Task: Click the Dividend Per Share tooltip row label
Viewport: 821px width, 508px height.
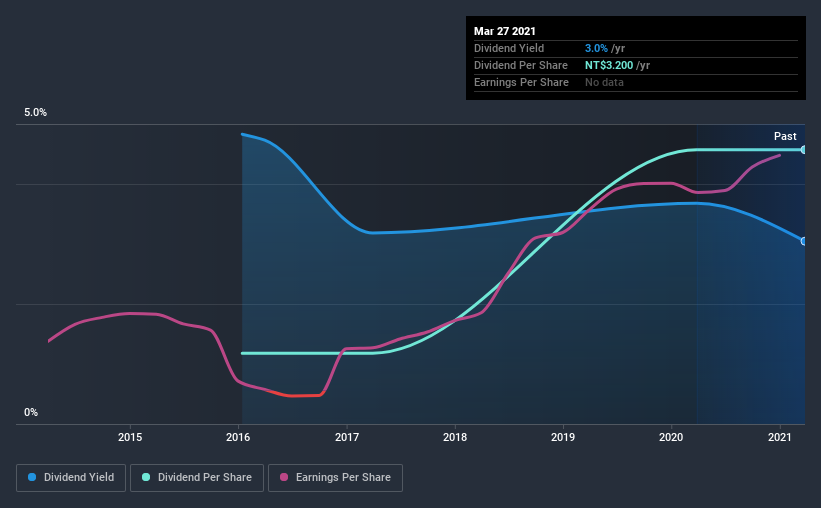Action: [520, 65]
